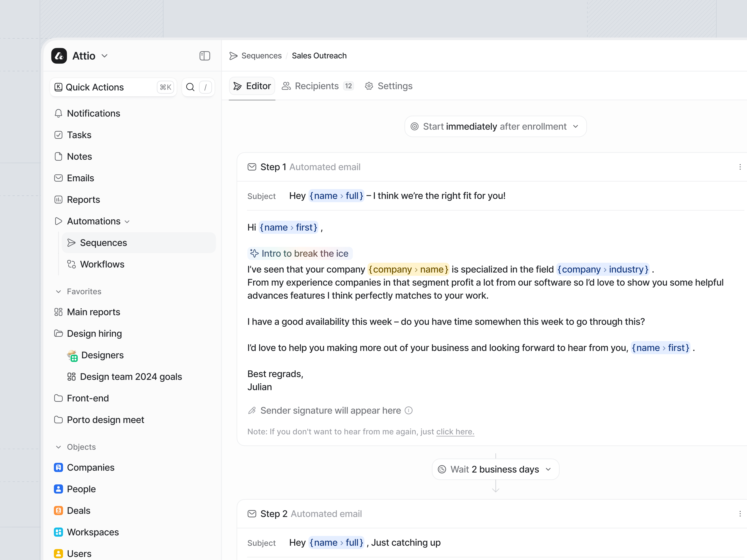Screen dimensions: 747x560
Task: Switch to the Editor tab
Action: 252,86
